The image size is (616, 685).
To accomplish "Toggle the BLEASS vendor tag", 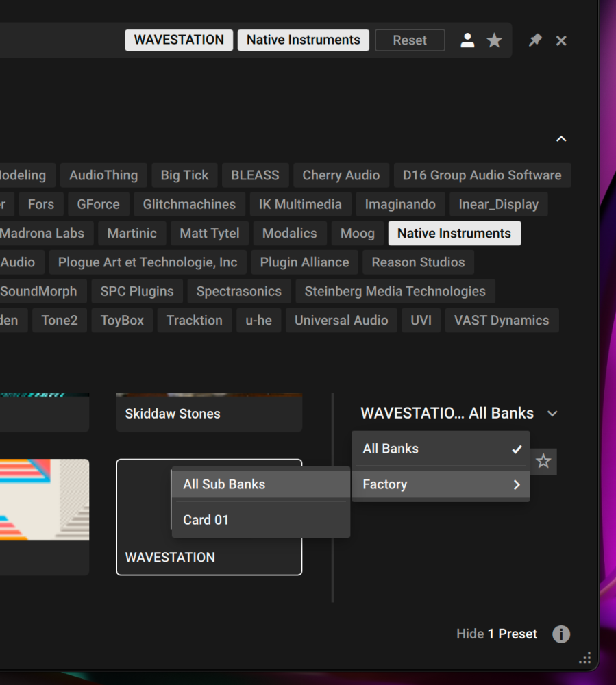I will [255, 175].
